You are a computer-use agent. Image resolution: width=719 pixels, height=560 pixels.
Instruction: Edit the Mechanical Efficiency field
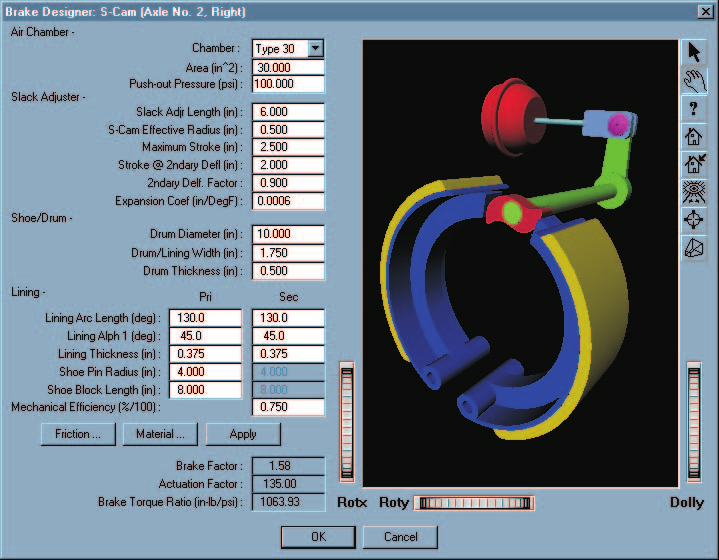click(288, 407)
